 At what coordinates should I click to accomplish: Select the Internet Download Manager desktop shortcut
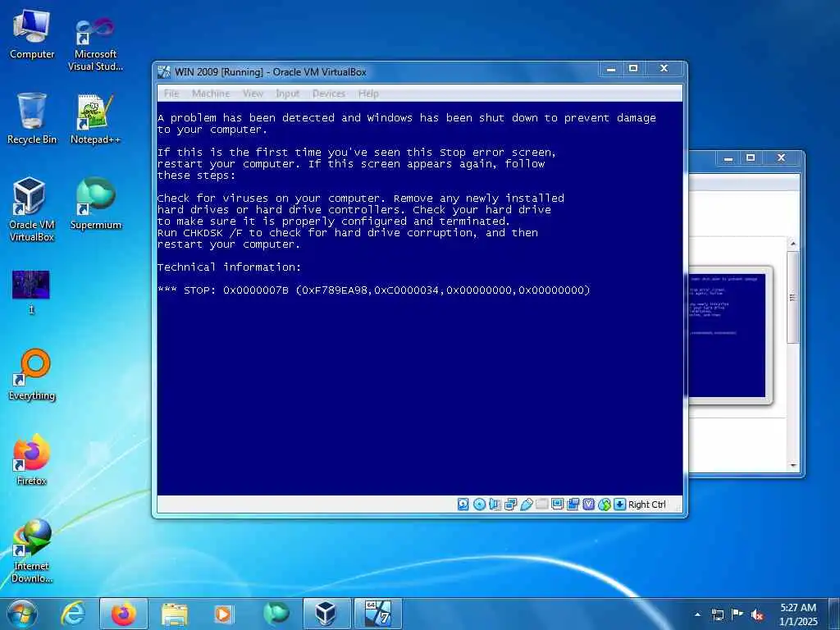point(32,550)
